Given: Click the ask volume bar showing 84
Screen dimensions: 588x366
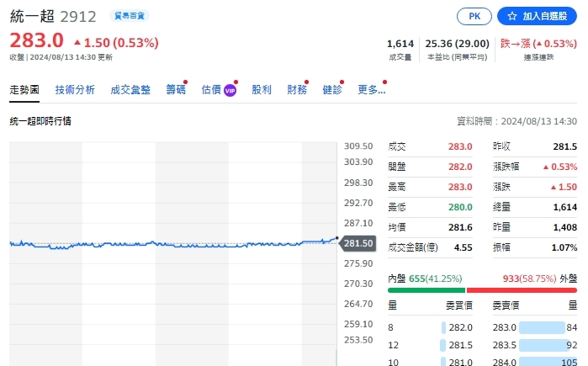Looking at the screenshot, I should tap(542, 328).
